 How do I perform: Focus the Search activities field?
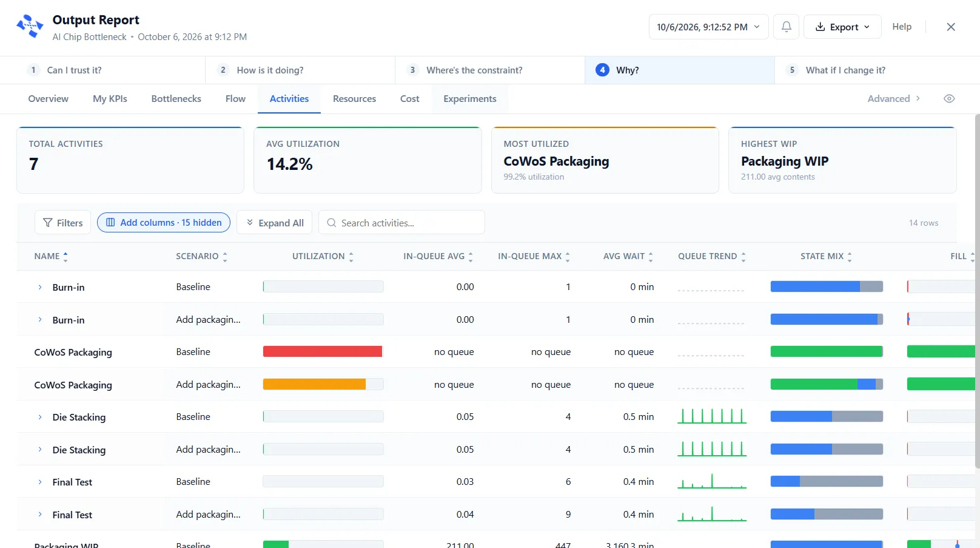click(x=401, y=223)
